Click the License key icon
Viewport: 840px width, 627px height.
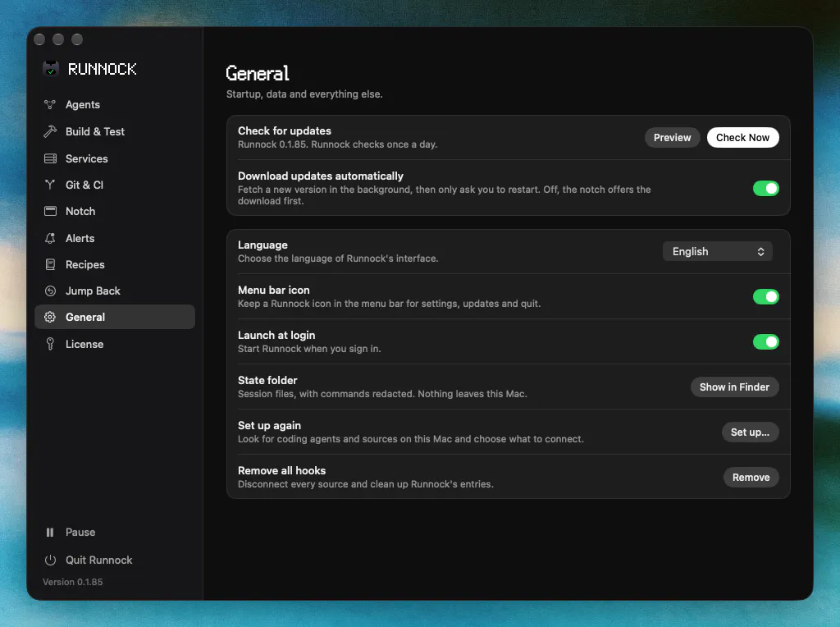point(50,344)
